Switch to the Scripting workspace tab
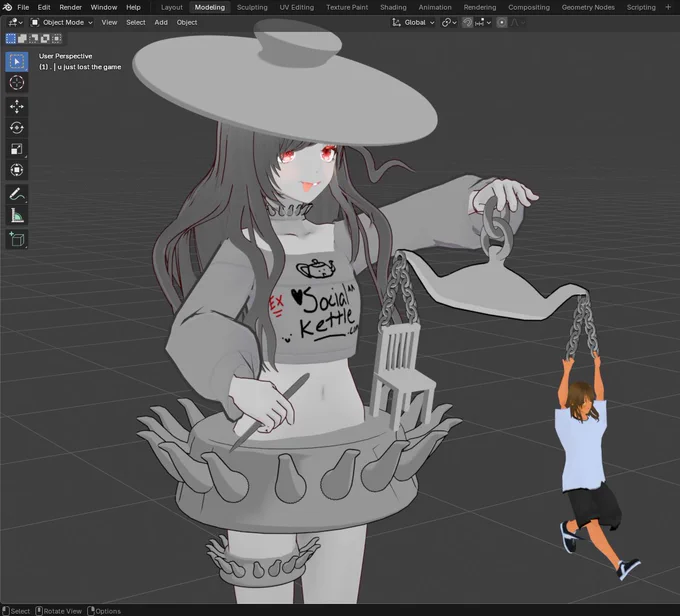 click(x=641, y=7)
